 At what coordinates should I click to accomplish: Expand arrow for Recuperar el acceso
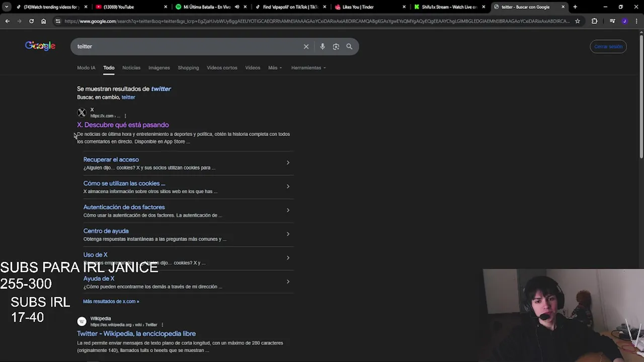pyautogui.click(x=288, y=162)
